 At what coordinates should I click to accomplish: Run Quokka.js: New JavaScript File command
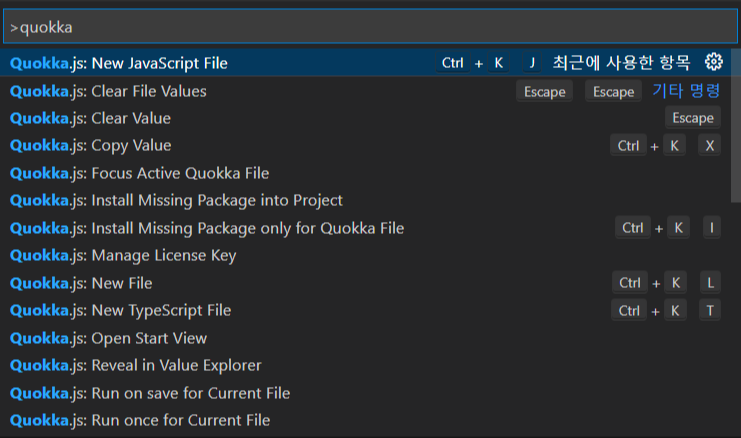click(365, 63)
